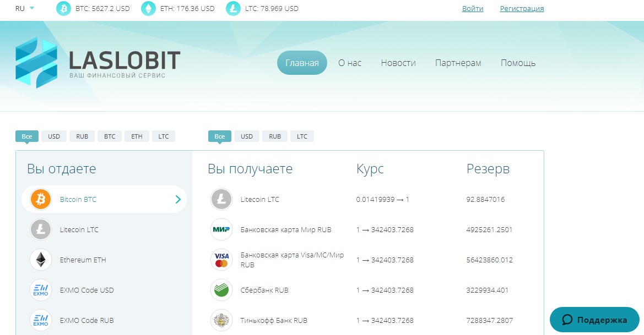644x335 pixels.
Task: Click the Мир card icon
Action: 221,229
